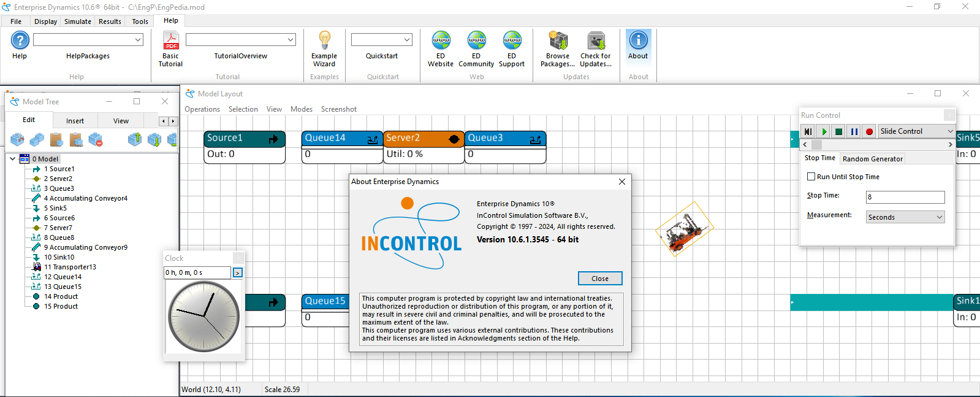
Task: Open the Modes menu in Model Layout
Action: (x=302, y=109)
